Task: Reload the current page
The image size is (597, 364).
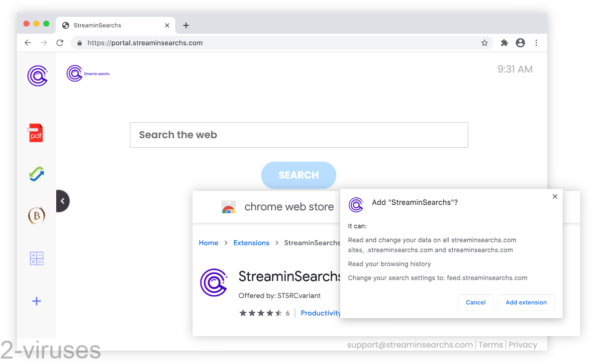Action: click(x=60, y=43)
